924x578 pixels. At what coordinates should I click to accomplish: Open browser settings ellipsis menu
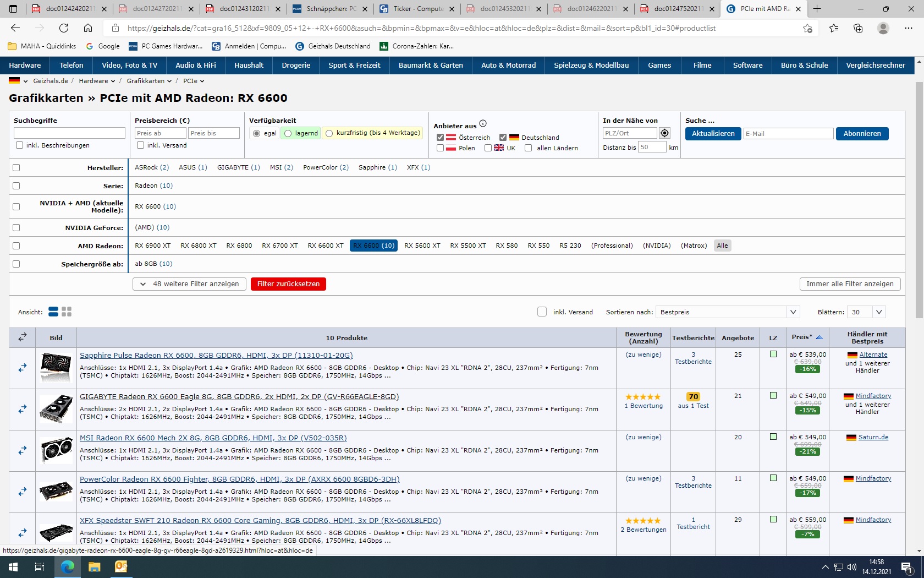coord(908,28)
